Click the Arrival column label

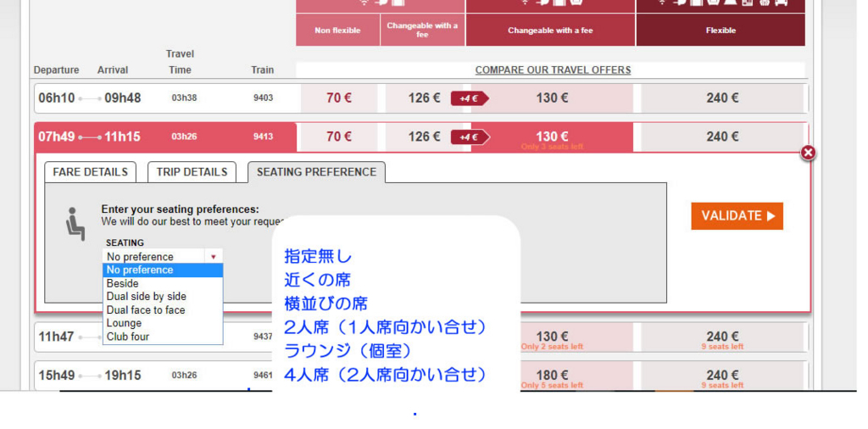click(x=113, y=70)
